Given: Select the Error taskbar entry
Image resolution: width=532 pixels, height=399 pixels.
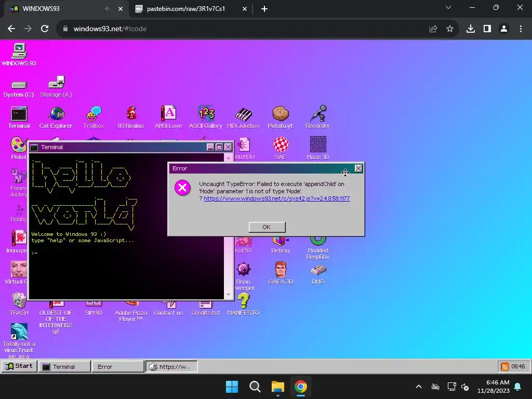Looking at the screenshot, I should [118, 366].
